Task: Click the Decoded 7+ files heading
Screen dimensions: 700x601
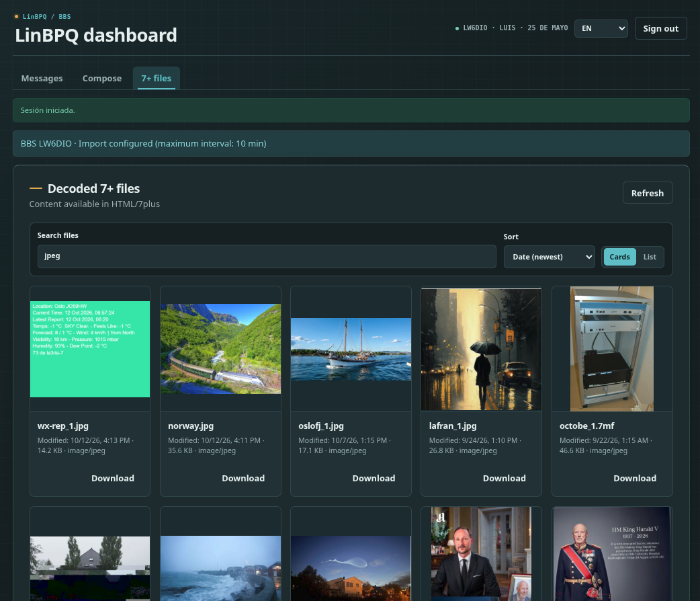Action: (x=94, y=188)
